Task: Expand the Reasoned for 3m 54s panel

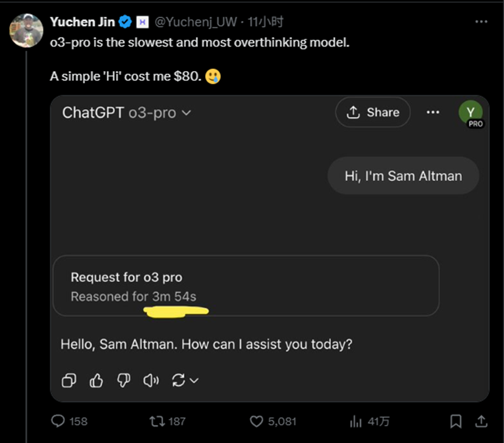Action: pyautogui.click(x=245, y=286)
